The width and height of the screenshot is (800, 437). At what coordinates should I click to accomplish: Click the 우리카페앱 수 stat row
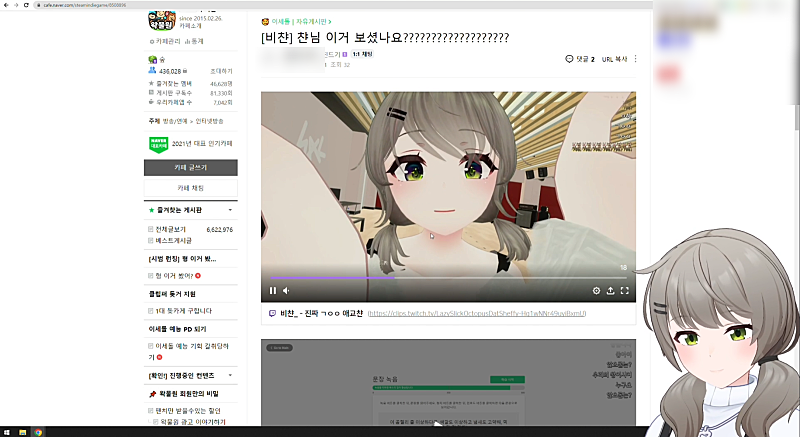coord(190,102)
